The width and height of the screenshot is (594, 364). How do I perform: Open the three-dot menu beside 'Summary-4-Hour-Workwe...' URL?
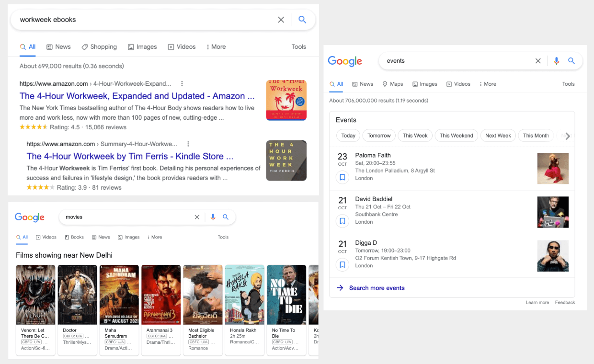(x=188, y=144)
